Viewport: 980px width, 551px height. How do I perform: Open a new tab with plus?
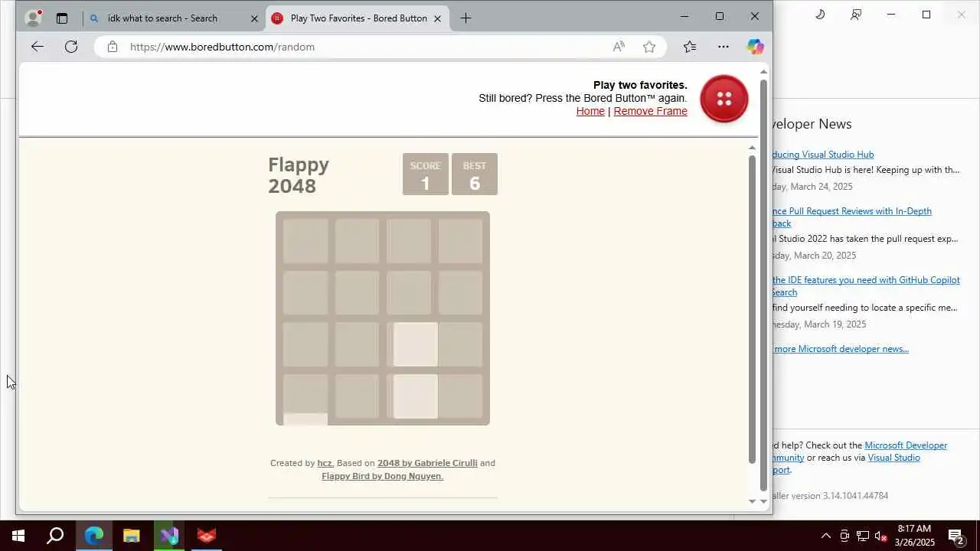[465, 18]
